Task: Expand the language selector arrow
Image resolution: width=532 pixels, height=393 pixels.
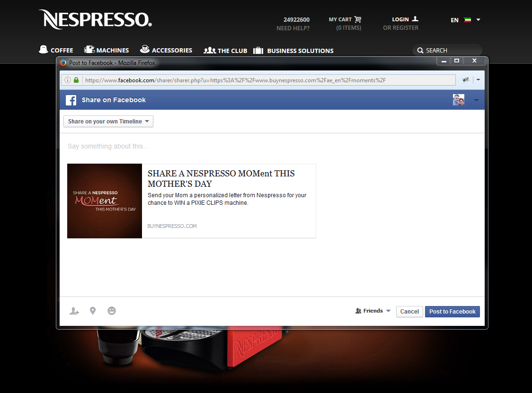Action: (x=479, y=20)
